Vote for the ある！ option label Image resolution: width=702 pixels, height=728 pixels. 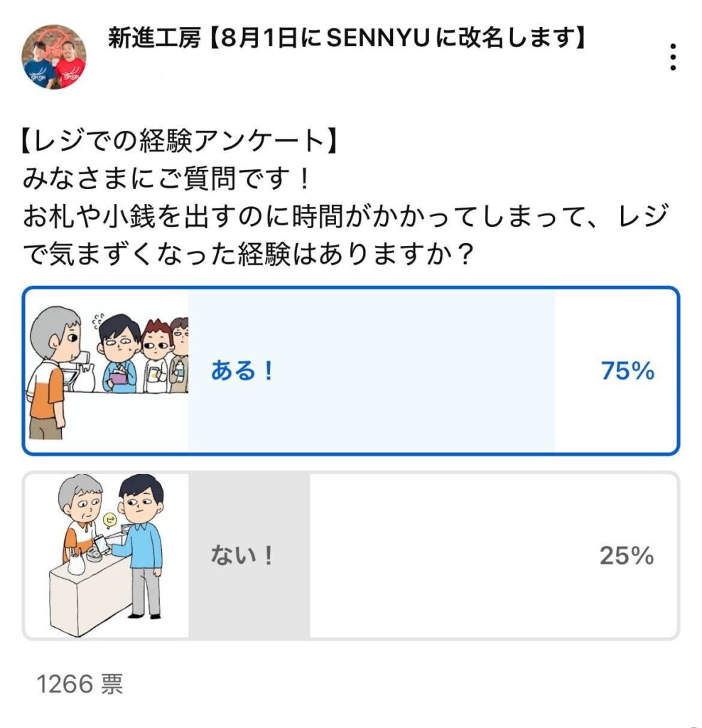click(x=242, y=371)
